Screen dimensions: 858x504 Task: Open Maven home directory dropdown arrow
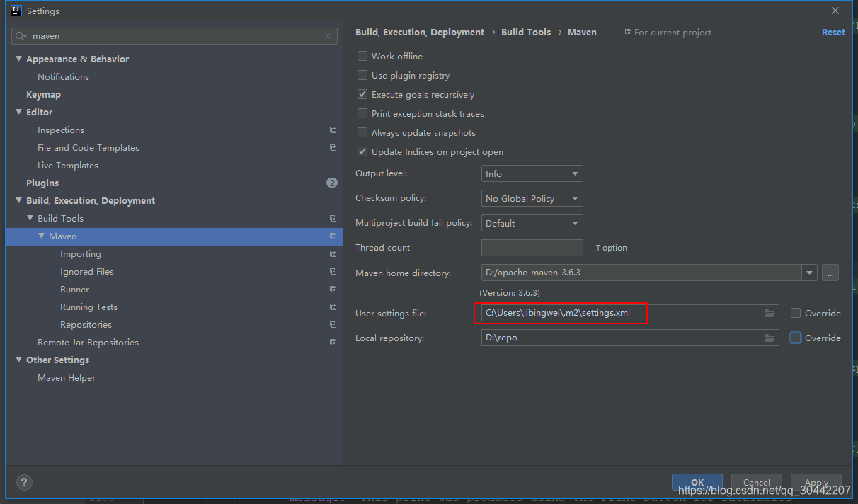pyautogui.click(x=810, y=273)
